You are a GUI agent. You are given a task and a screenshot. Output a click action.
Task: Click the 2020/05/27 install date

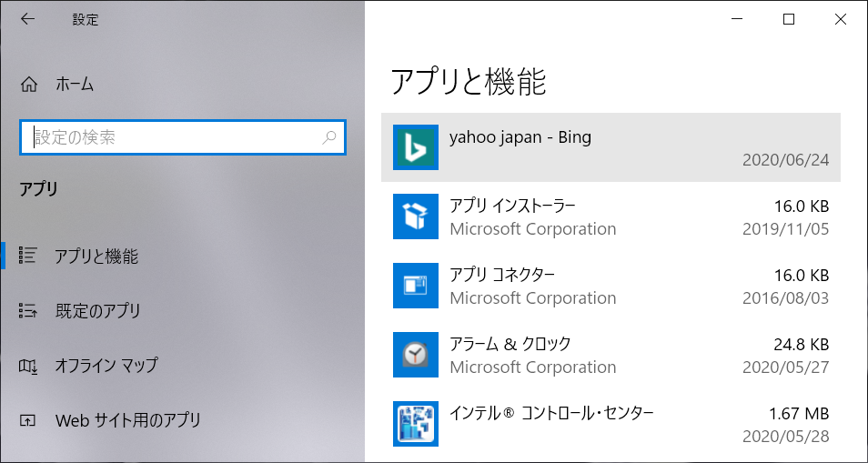(785, 367)
